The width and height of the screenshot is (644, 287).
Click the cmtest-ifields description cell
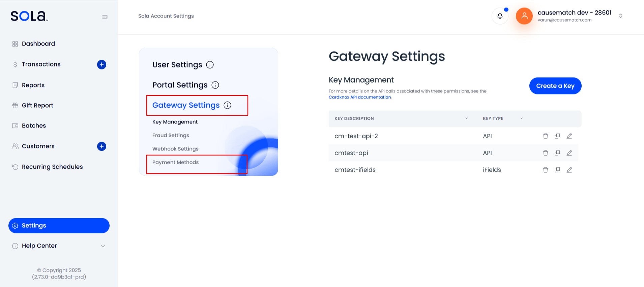tap(355, 170)
